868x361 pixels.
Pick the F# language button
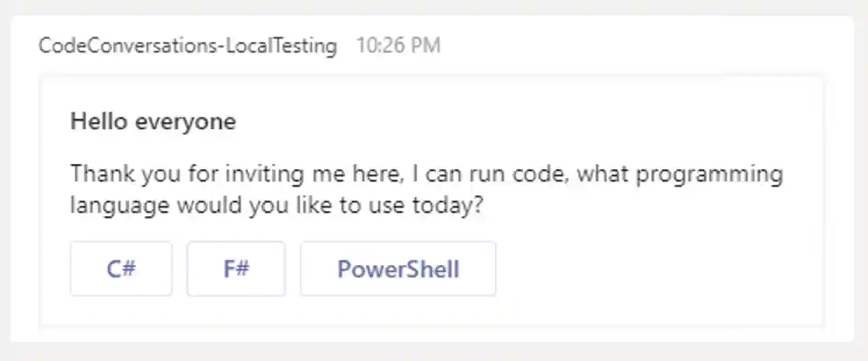coord(236,269)
